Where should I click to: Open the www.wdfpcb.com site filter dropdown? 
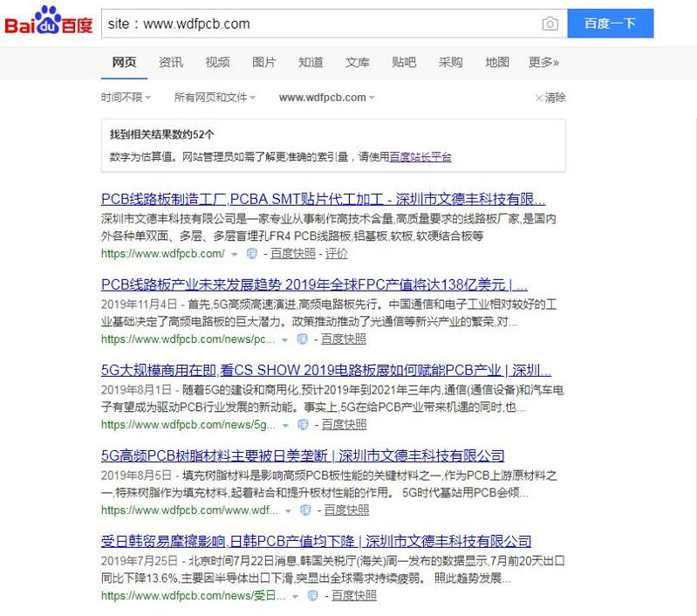327,98
